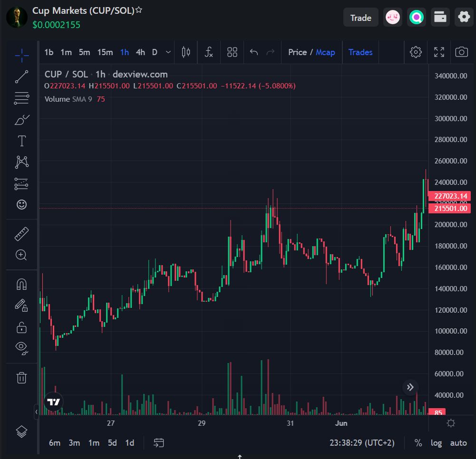Open the forecasting and measurement tools

pos(22,184)
